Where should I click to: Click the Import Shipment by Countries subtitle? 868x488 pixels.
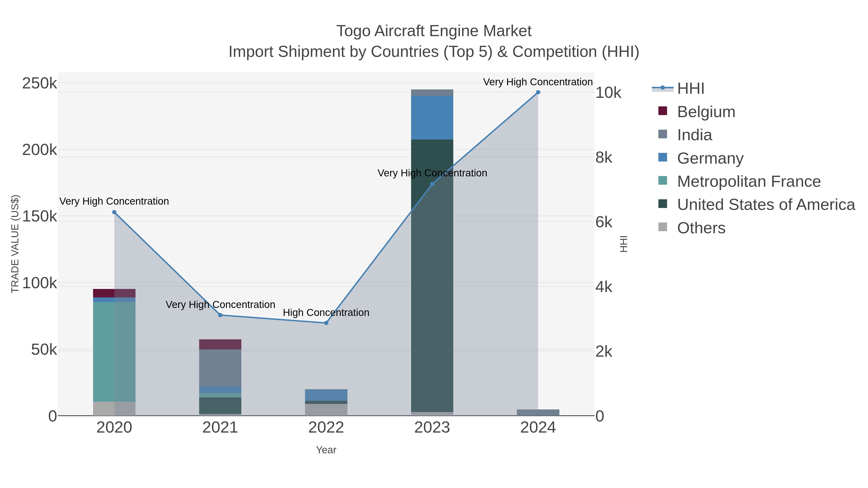(x=434, y=52)
